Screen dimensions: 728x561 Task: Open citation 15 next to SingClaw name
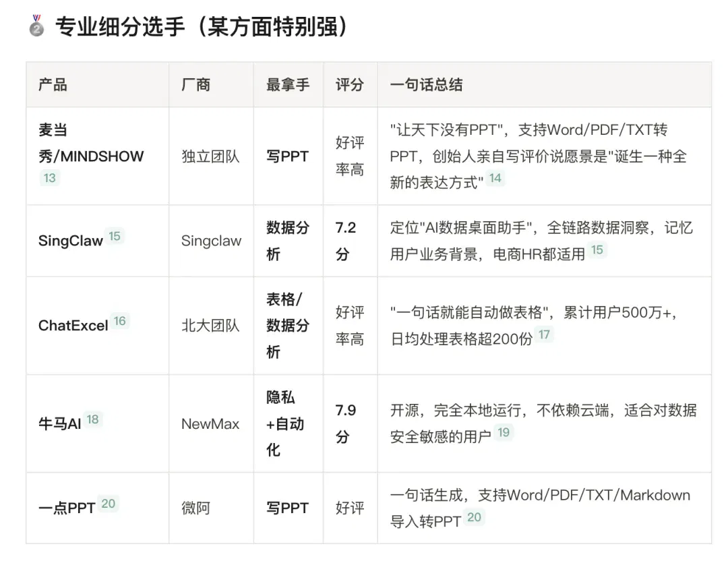pyautogui.click(x=114, y=236)
